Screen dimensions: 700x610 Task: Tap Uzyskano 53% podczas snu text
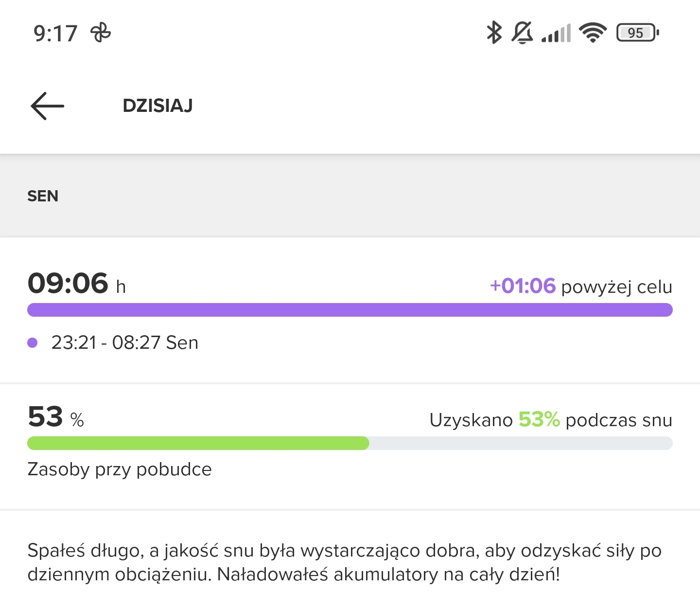pos(551,420)
